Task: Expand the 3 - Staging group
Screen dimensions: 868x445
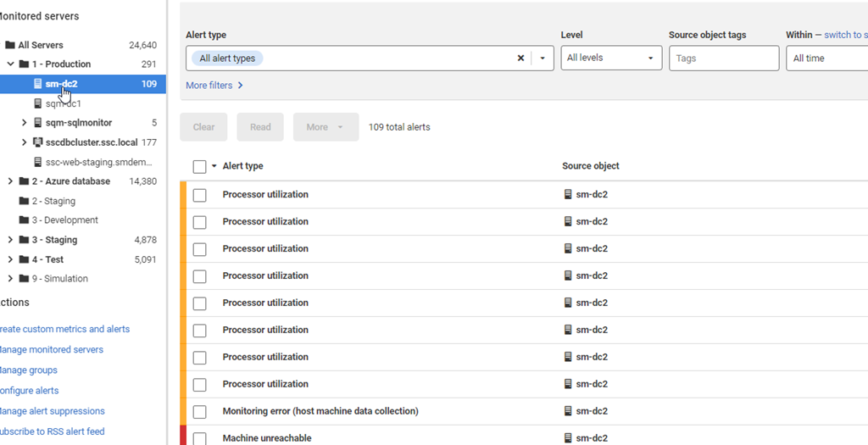Action: point(10,240)
